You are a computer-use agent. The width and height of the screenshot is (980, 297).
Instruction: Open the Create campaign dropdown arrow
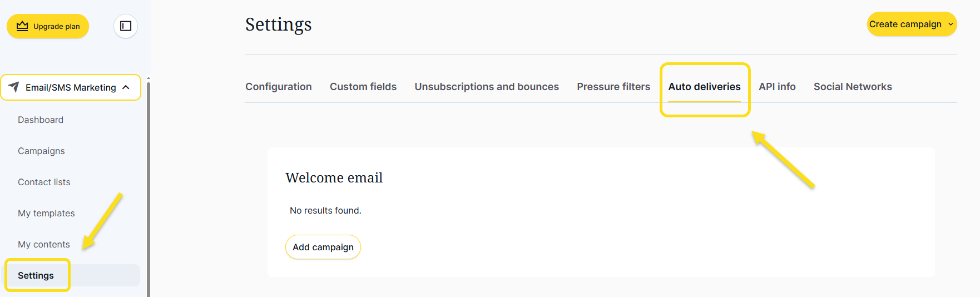click(951, 24)
